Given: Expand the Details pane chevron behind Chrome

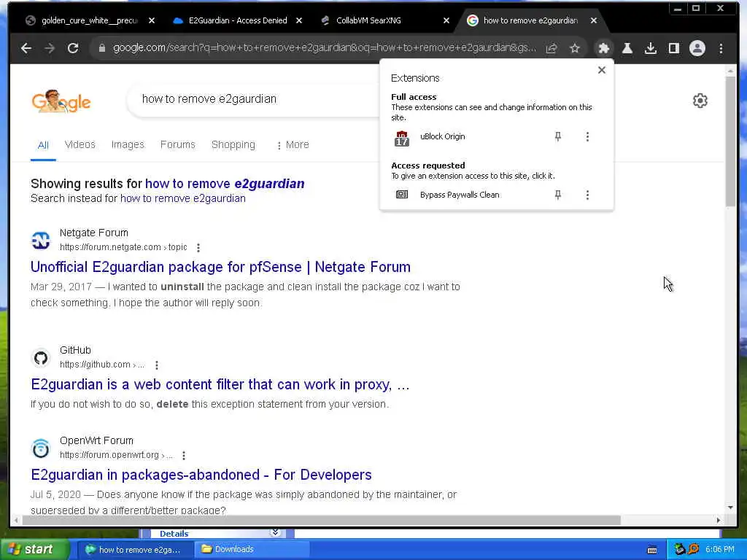Looking at the screenshot, I should [275, 532].
